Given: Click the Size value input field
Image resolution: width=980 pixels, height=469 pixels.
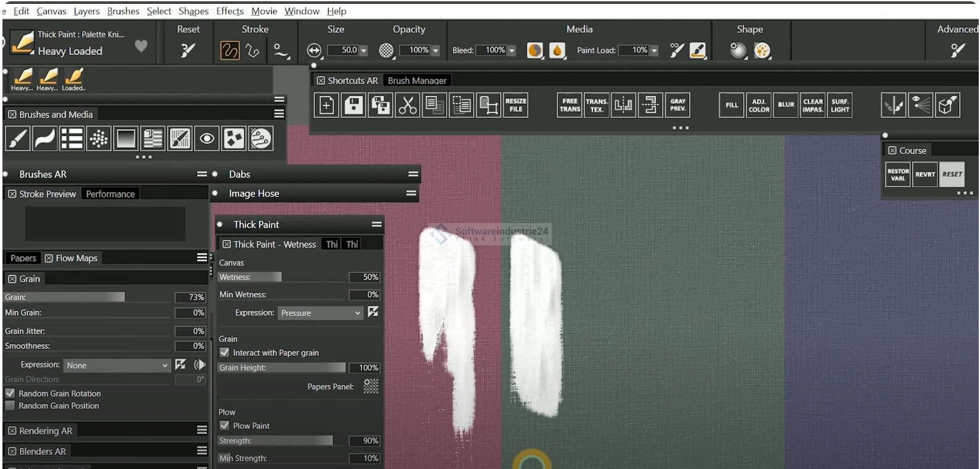Looking at the screenshot, I should click(x=342, y=50).
